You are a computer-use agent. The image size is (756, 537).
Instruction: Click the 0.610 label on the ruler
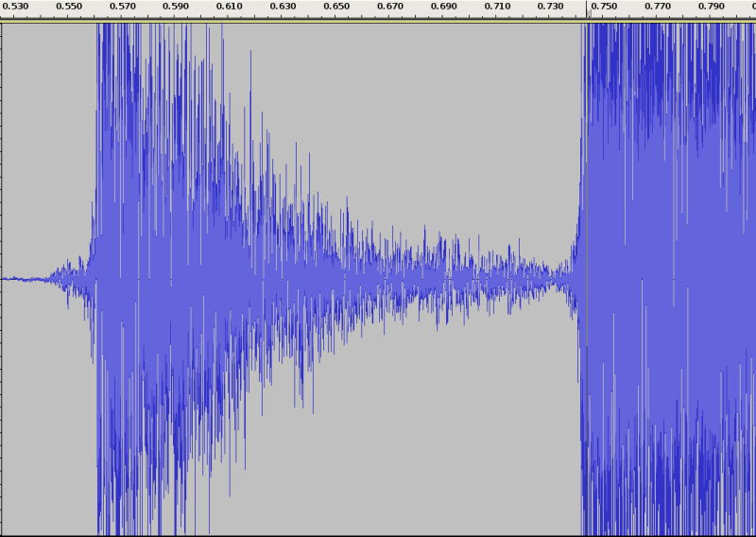click(230, 8)
